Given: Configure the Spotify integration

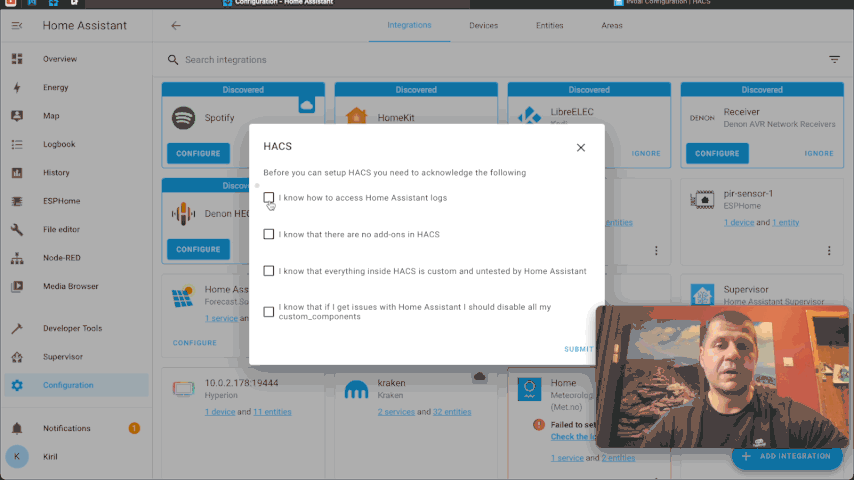Looking at the screenshot, I should point(198,153).
